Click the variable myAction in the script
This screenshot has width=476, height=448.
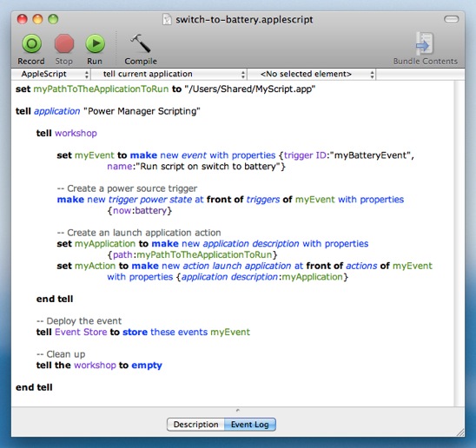pyautogui.click(x=95, y=266)
